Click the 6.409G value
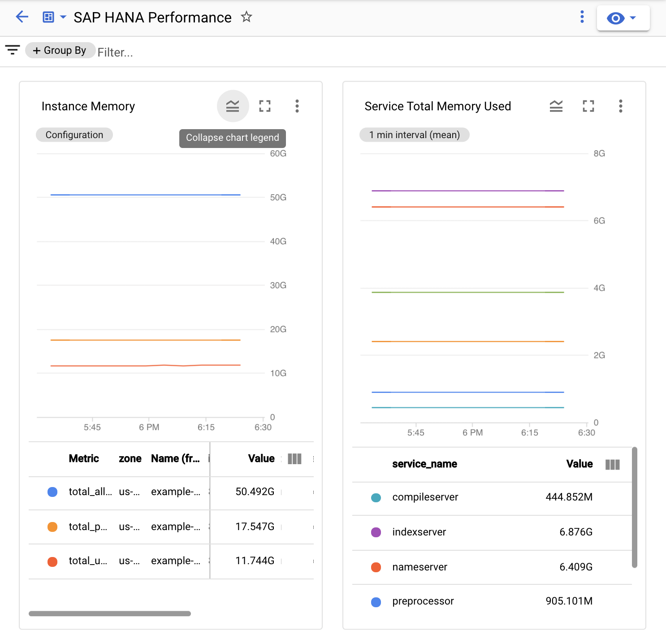The width and height of the screenshot is (666, 644). point(576,567)
